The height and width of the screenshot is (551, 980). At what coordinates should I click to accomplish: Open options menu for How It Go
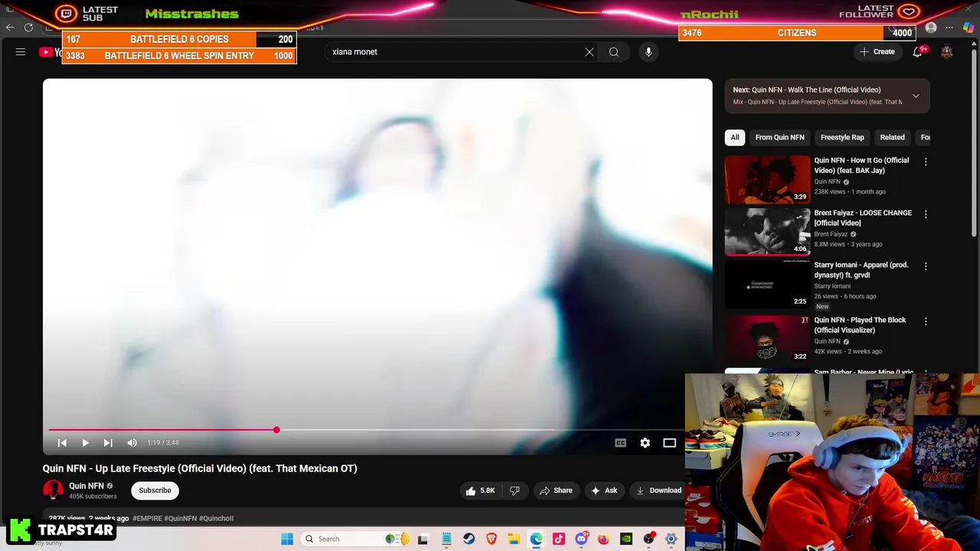(x=926, y=162)
